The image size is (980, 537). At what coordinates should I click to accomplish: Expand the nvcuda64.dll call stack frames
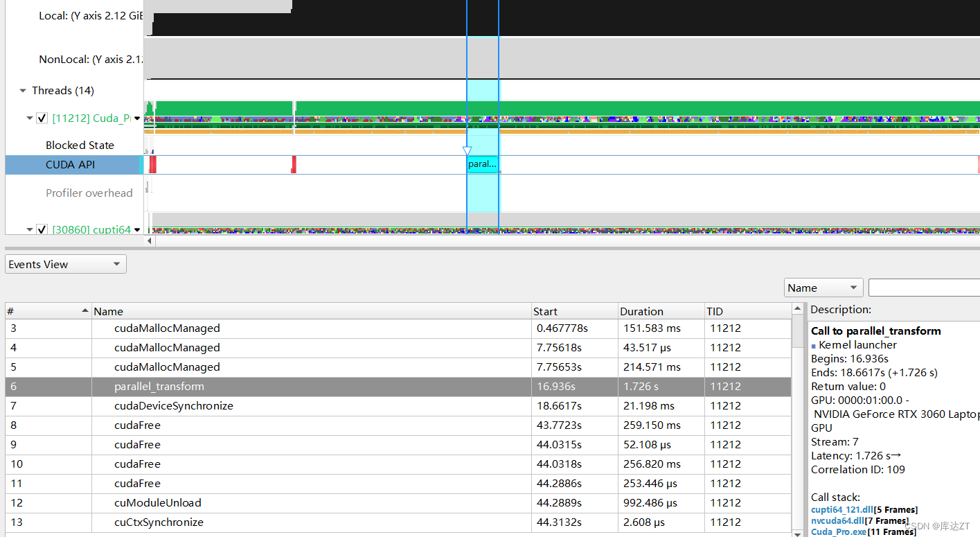859,521
